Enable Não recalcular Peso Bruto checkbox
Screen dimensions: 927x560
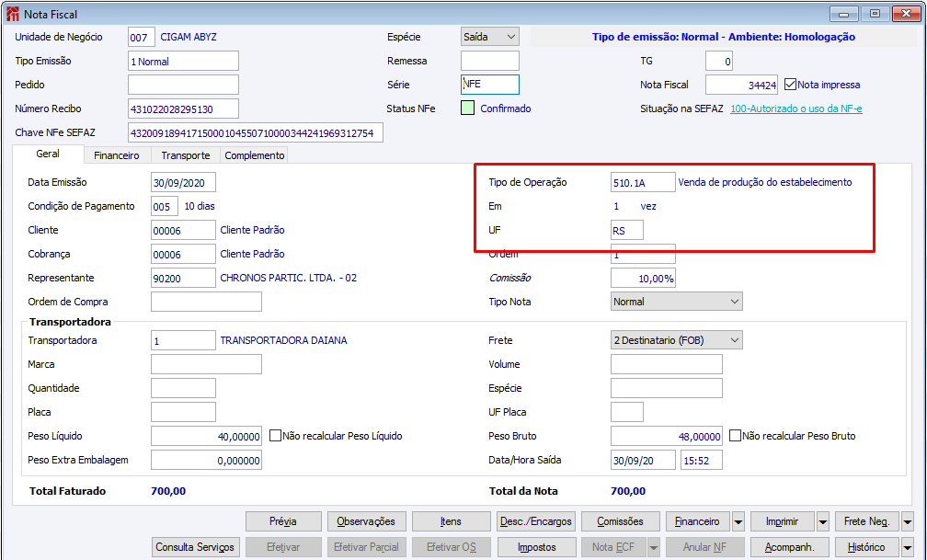tap(735, 436)
